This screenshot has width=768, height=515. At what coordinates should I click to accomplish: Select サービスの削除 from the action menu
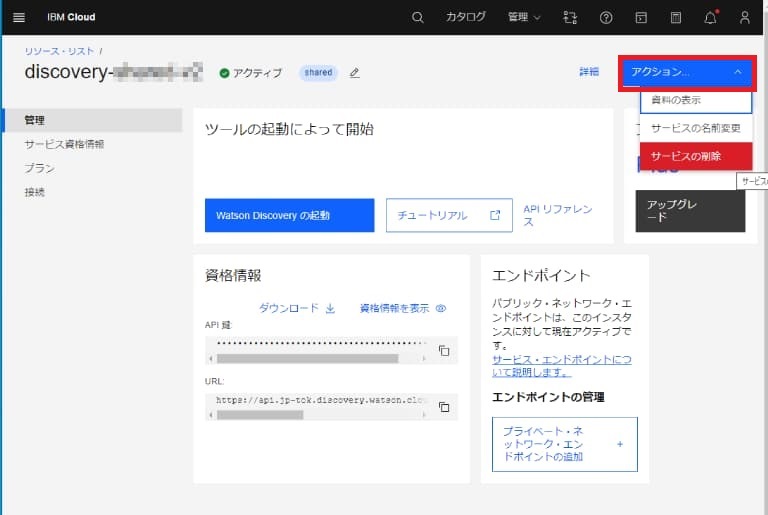(x=695, y=156)
